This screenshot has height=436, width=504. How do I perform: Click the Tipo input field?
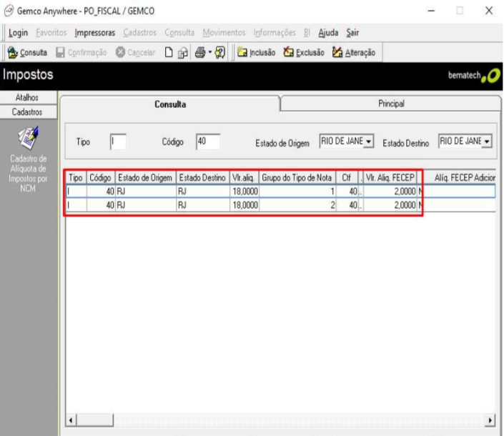tap(118, 142)
